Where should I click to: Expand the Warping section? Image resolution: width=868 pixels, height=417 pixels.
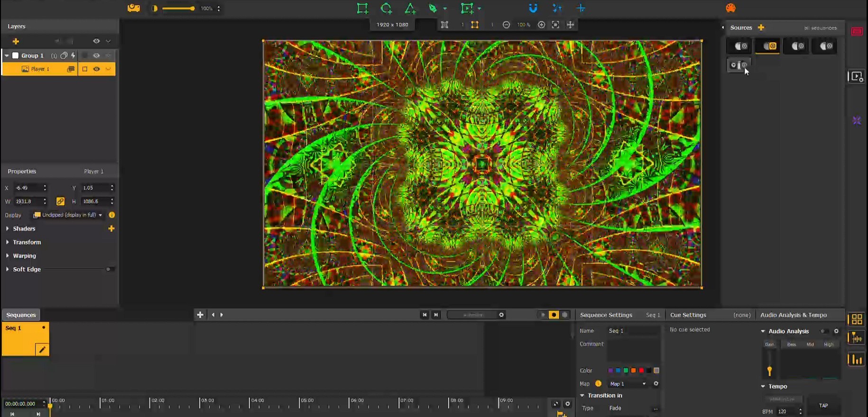(x=7, y=256)
